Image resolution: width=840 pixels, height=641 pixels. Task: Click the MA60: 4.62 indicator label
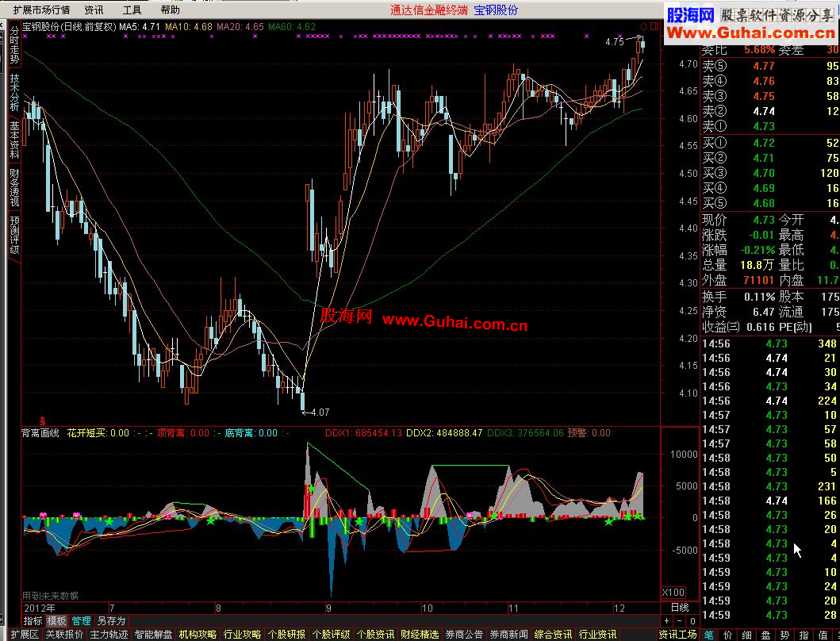[292, 26]
